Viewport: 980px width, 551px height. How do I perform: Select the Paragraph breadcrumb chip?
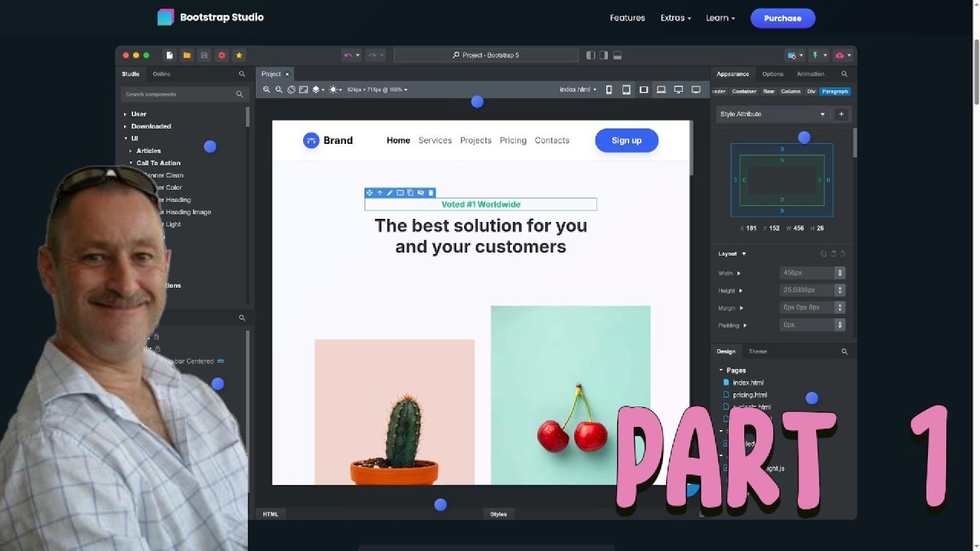point(835,91)
